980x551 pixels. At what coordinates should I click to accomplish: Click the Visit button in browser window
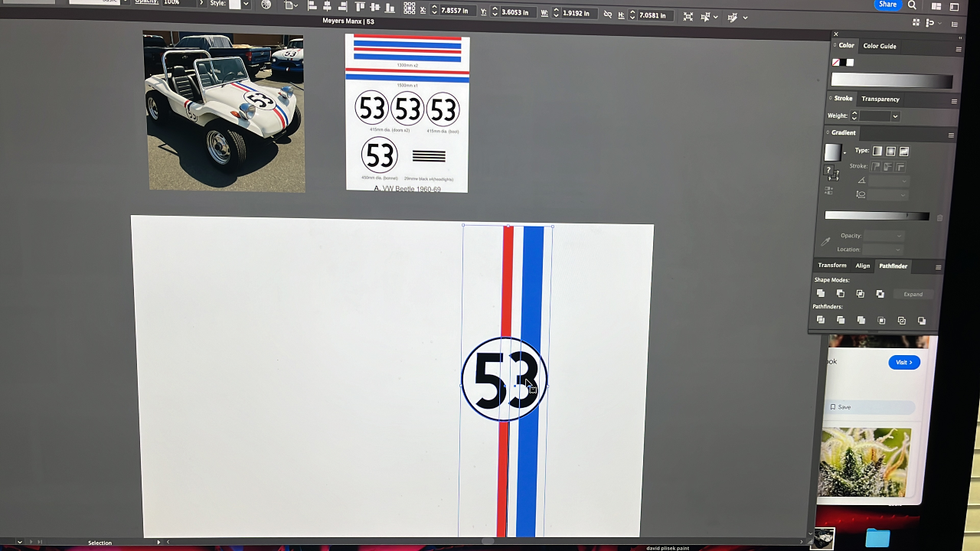pos(904,362)
